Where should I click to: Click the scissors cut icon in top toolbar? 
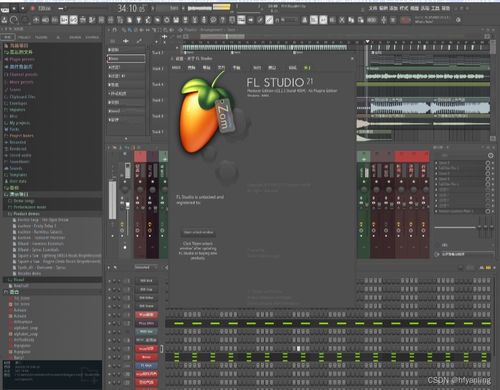[342, 20]
